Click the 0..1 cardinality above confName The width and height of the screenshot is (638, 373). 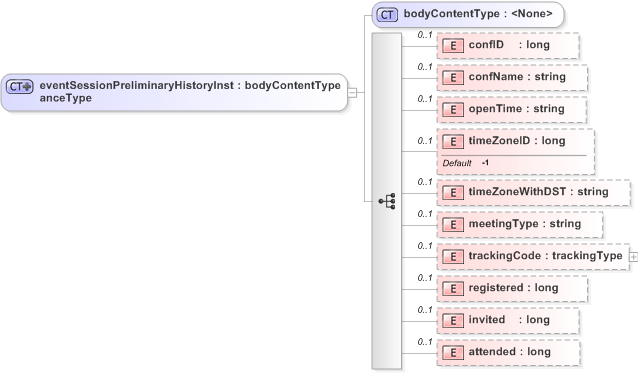(425, 67)
